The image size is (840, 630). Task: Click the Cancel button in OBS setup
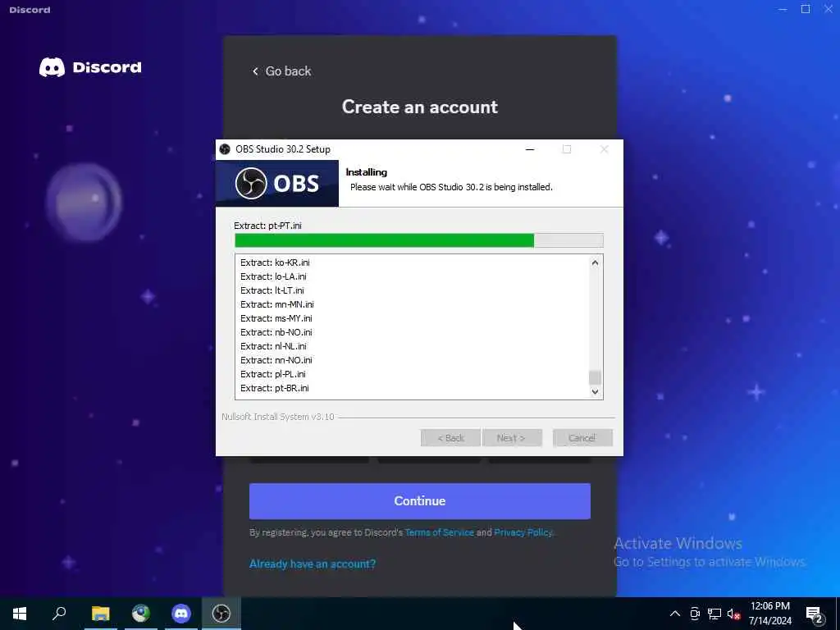tap(582, 438)
